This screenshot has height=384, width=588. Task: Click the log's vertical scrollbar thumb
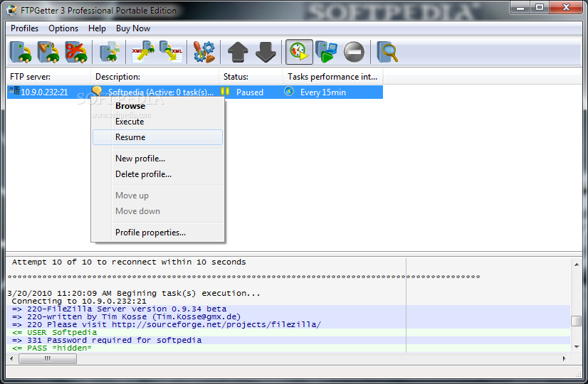[577, 321]
